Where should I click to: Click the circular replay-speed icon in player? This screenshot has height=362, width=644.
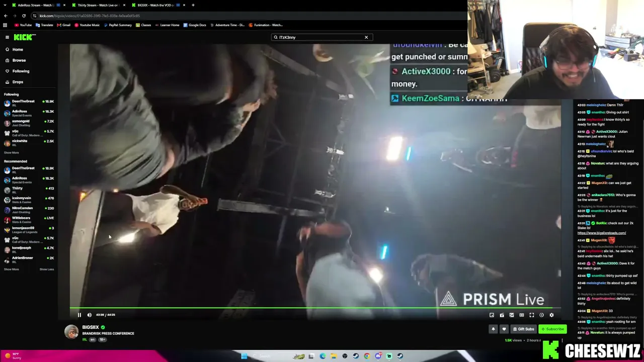coord(541,315)
